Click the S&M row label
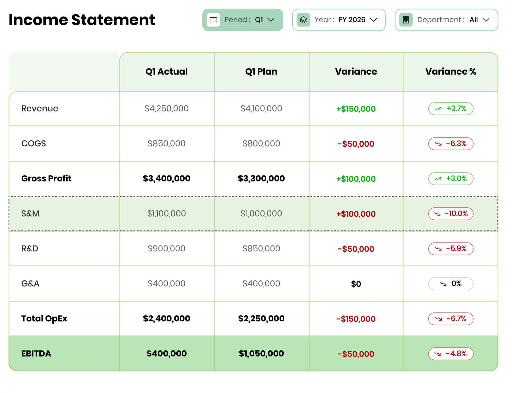Screen dimensions: 532x393 point(30,214)
